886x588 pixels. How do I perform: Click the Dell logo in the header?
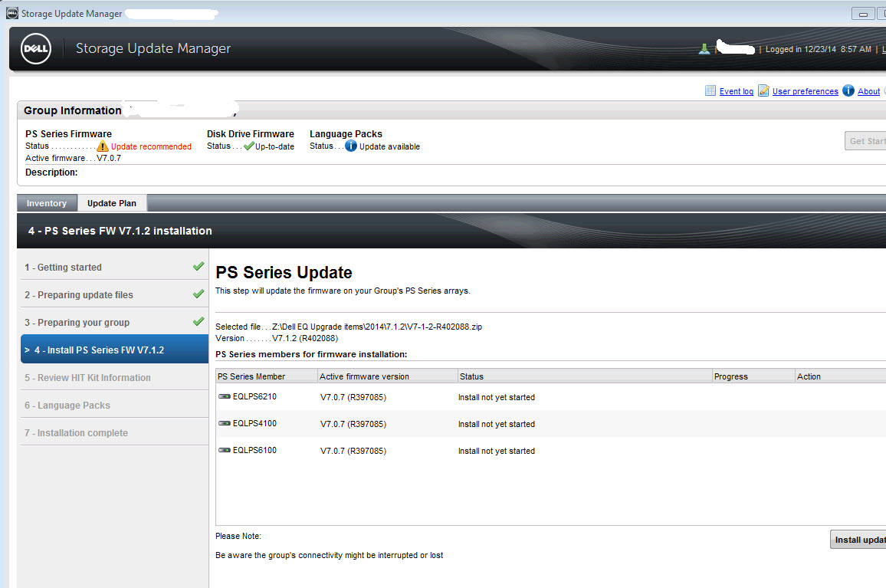pos(35,48)
